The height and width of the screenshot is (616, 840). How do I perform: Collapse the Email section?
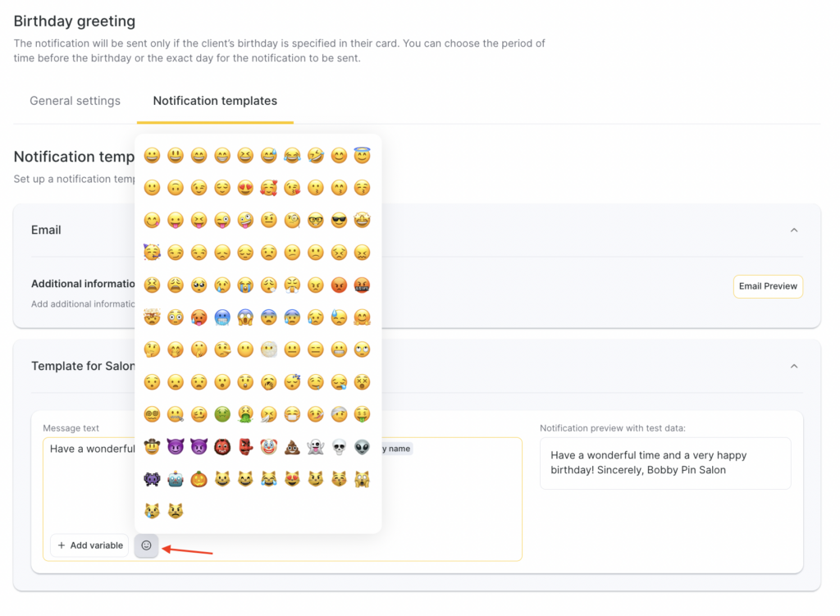point(794,230)
